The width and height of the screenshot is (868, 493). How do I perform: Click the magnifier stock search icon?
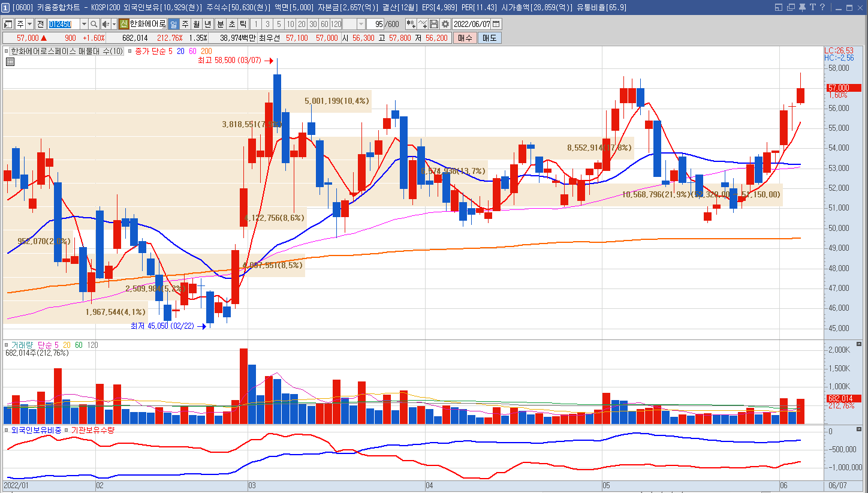click(94, 24)
